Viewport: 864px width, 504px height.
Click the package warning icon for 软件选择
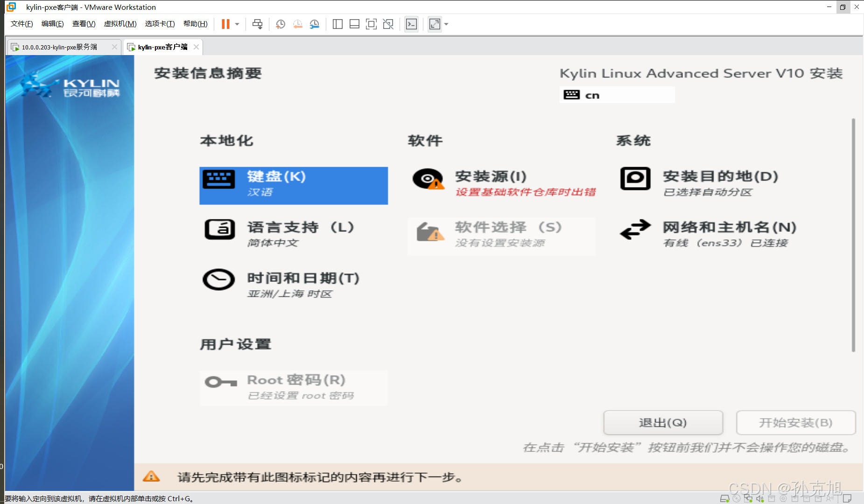click(x=430, y=231)
